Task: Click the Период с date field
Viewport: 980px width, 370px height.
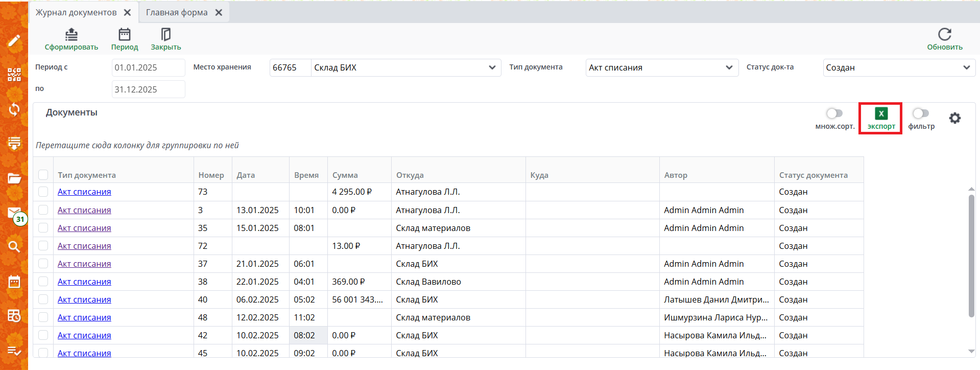Action: click(148, 67)
